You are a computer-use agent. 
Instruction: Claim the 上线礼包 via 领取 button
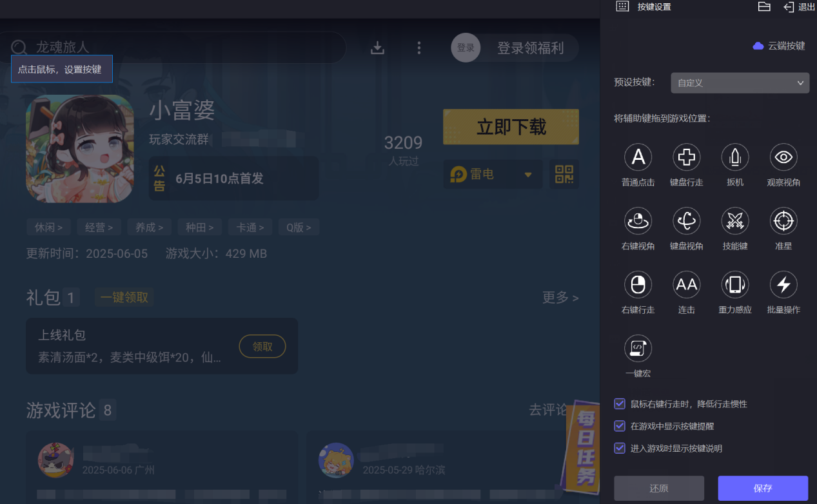click(x=262, y=346)
